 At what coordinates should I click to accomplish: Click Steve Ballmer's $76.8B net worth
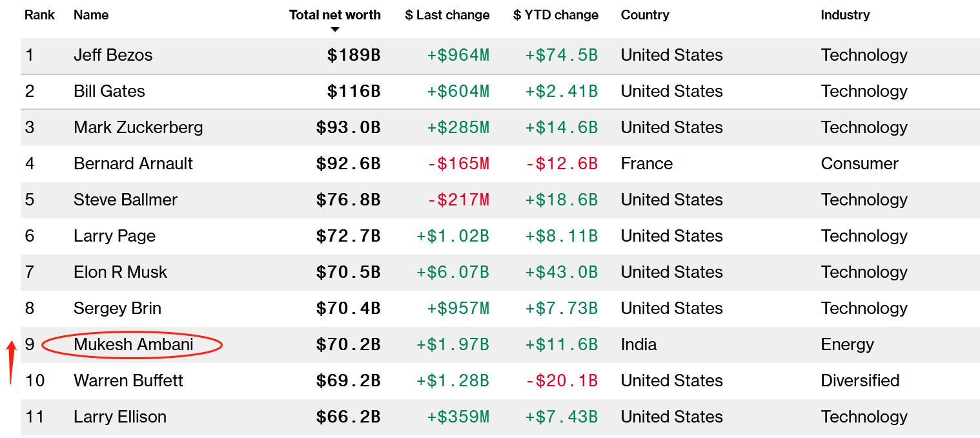348,200
